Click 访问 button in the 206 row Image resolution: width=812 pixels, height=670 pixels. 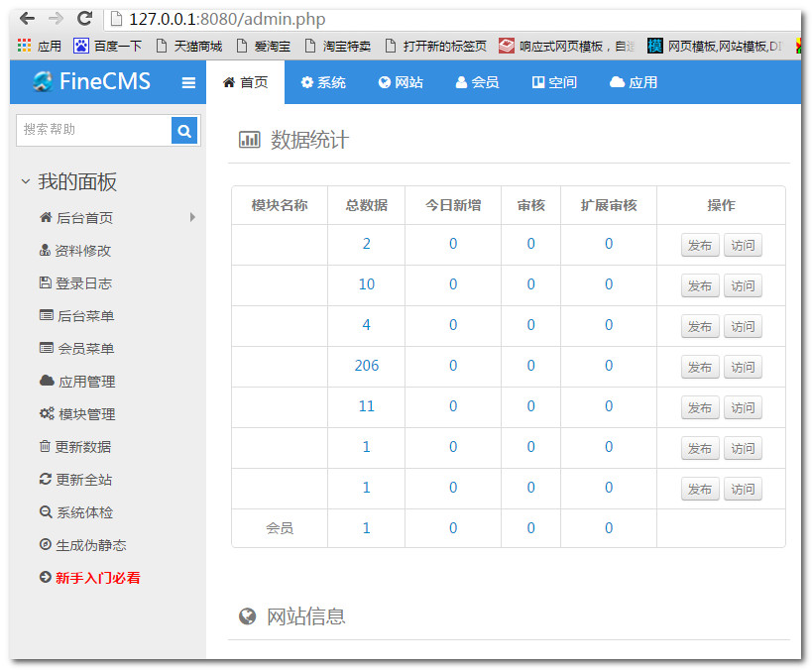pyautogui.click(x=743, y=367)
